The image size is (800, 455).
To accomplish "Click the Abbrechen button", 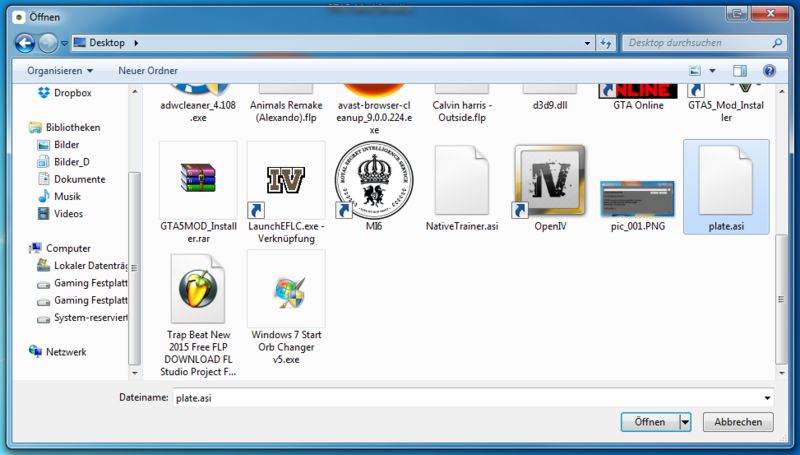I will 738,423.
